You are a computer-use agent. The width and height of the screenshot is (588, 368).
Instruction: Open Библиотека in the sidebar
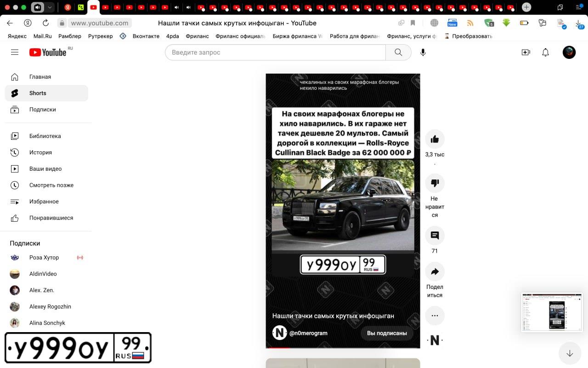[46, 136]
